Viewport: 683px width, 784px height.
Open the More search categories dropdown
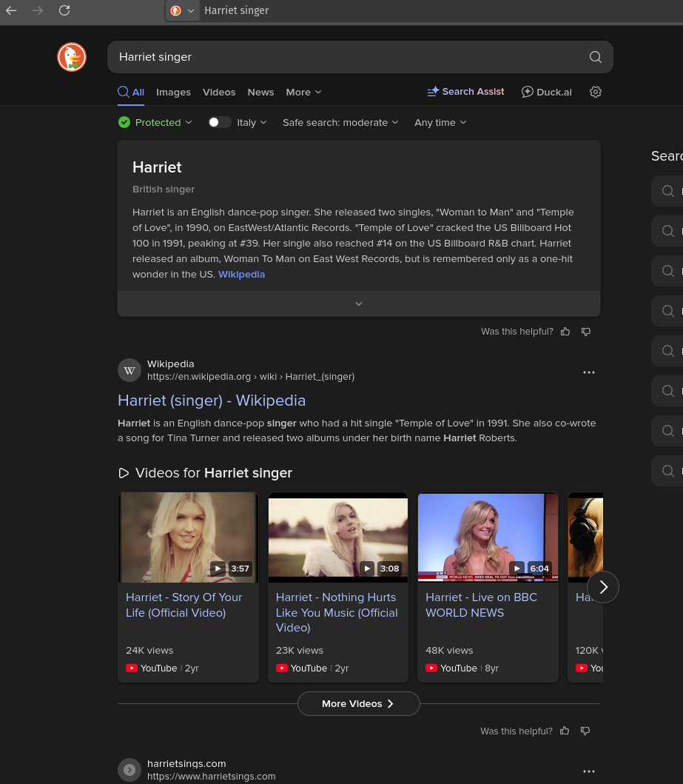pyautogui.click(x=303, y=92)
